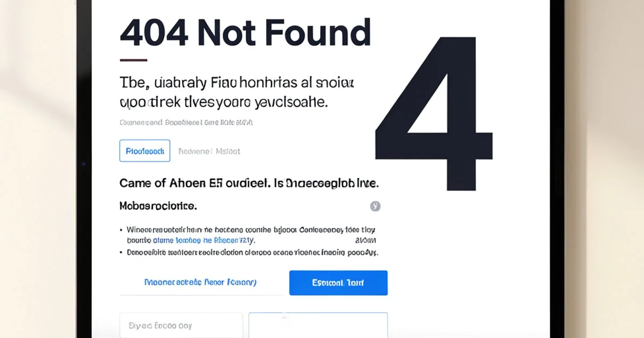Open the dropdown field beside the text input

[x=318, y=325]
